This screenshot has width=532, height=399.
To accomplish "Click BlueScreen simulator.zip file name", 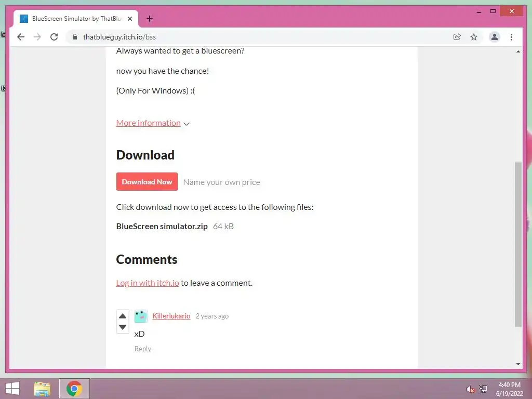I will [162, 227].
